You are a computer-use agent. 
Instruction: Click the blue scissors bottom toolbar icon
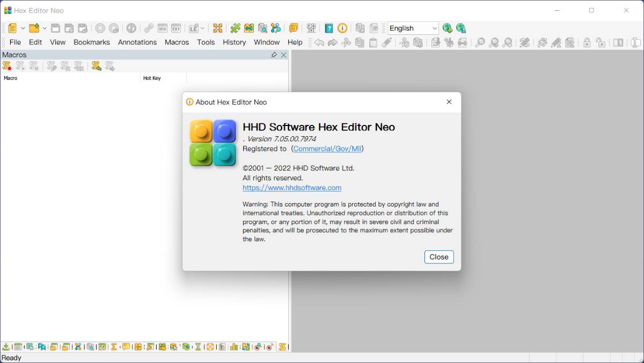click(x=78, y=347)
